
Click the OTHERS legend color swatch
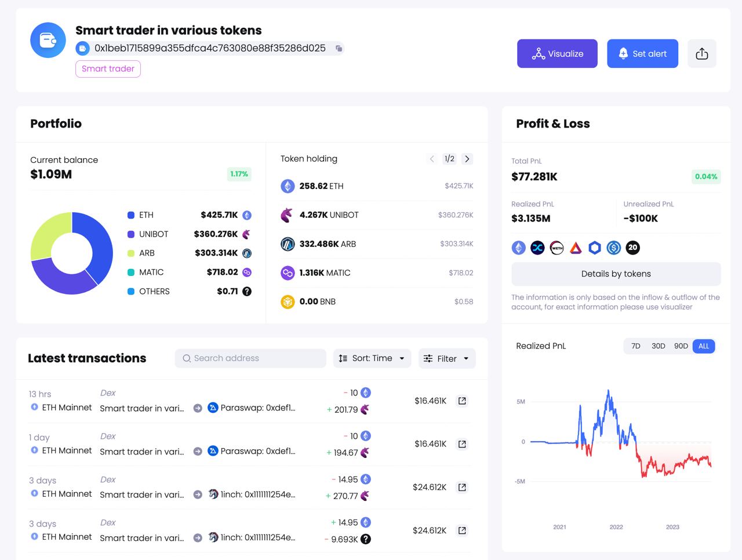click(131, 292)
